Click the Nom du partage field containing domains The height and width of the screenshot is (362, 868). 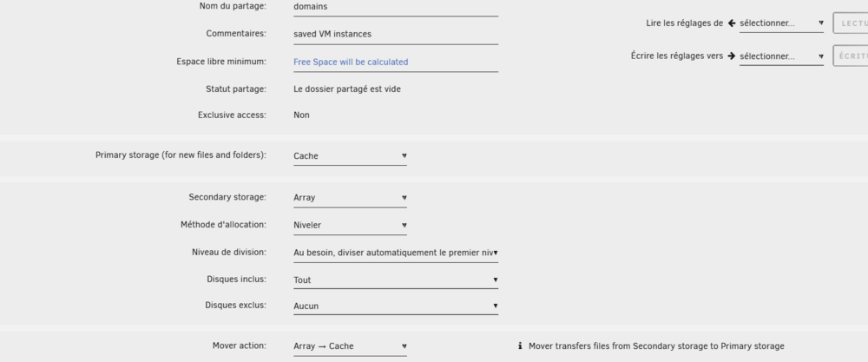point(396,7)
